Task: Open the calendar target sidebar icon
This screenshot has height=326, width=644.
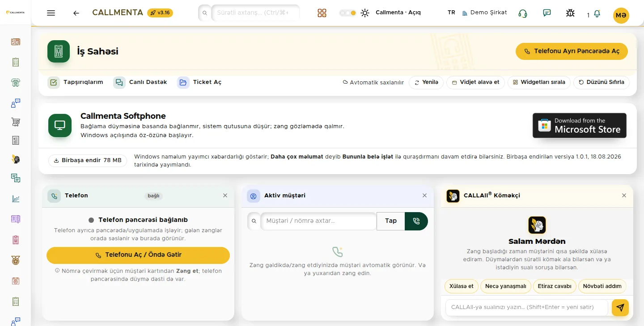Action: (16, 281)
